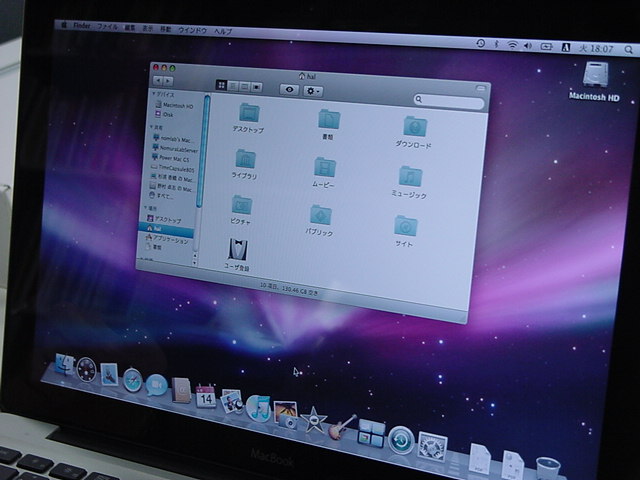Open Macintosh HD desktop drive icon
The width and height of the screenshot is (640, 480).
(x=596, y=74)
